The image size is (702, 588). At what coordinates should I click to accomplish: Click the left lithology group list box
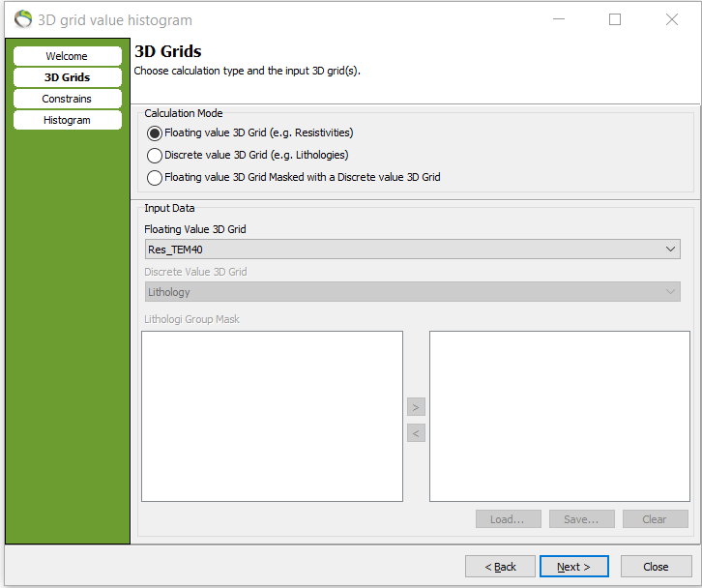pyautogui.click(x=272, y=416)
